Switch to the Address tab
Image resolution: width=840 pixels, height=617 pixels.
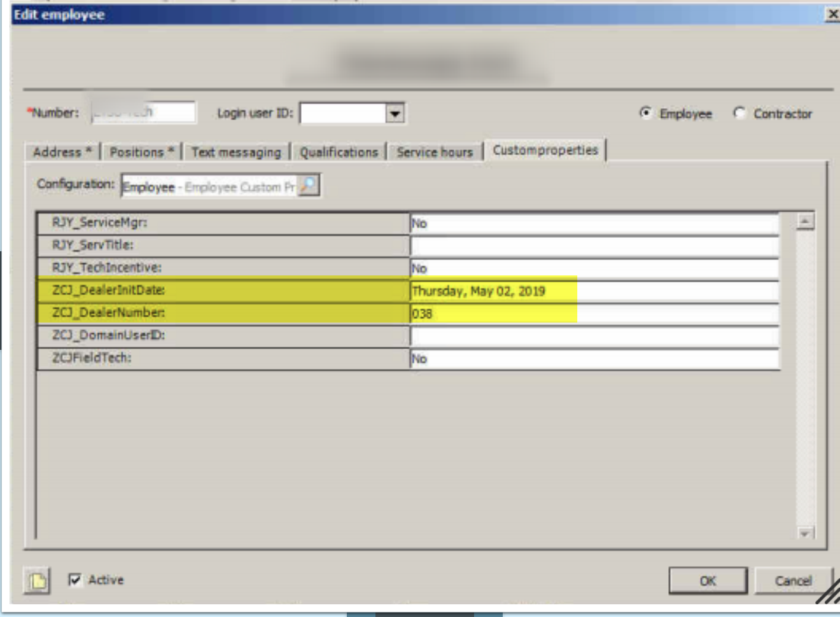(x=62, y=152)
